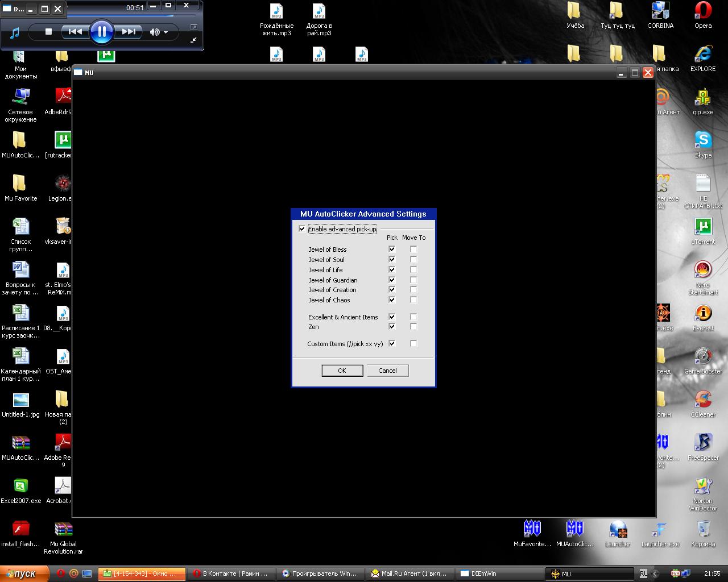Uncheck Pick for Excellent & Ancient Items
This screenshot has height=582, width=728.
tap(392, 317)
